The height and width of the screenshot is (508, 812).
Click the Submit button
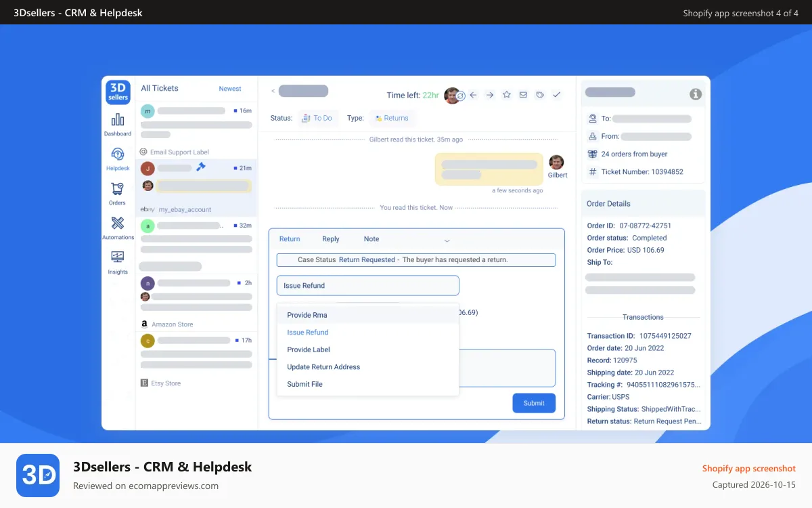click(x=534, y=403)
